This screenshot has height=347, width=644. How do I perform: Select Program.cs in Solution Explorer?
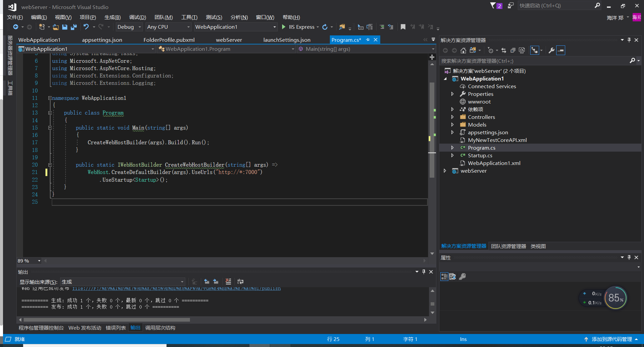pos(481,148)
